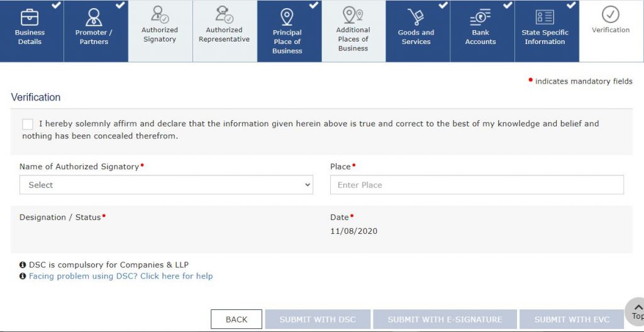Click the Goods and Services trolley icon
Image resolution: width=644 pixels, height=332 pixels.
click(416, 17)
